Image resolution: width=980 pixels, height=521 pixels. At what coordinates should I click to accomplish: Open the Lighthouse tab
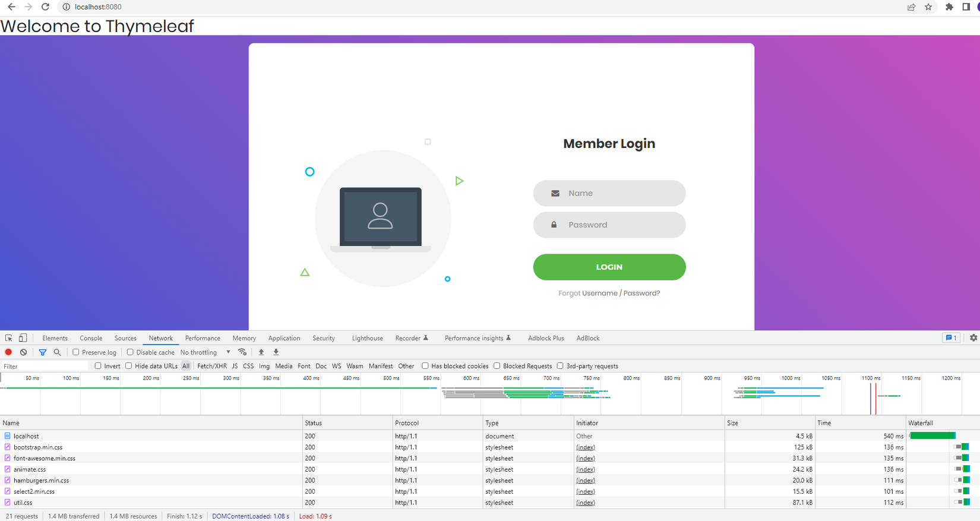click(367, 338)
